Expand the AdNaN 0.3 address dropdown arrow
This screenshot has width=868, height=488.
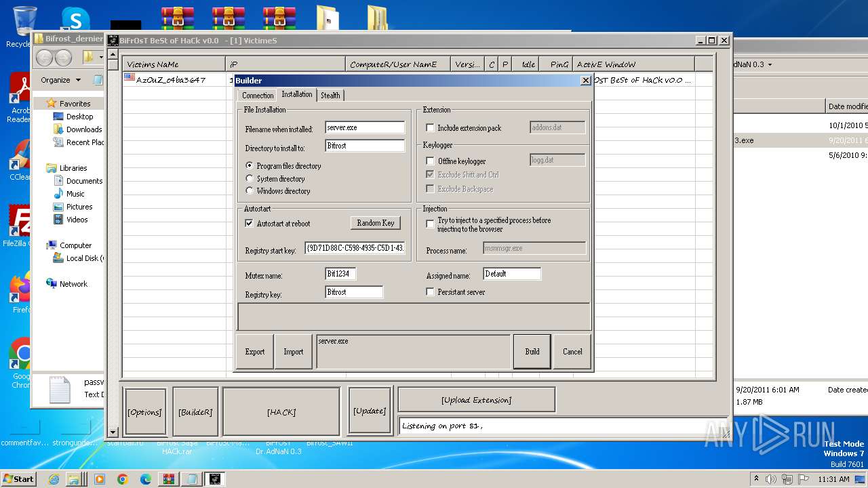point(769,64)
